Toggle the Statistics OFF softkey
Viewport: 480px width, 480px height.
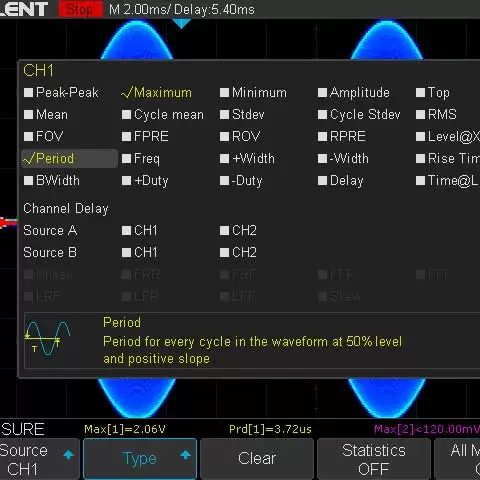[x=373, y=459]
